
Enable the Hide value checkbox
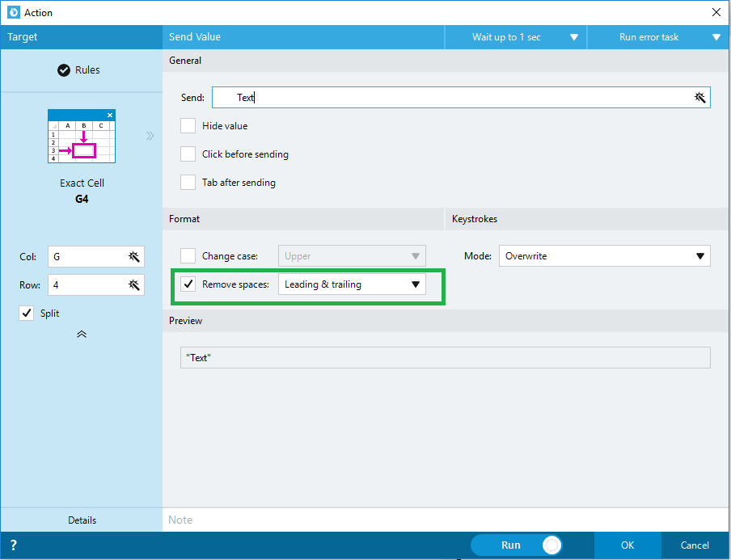[x=188, y=126]
